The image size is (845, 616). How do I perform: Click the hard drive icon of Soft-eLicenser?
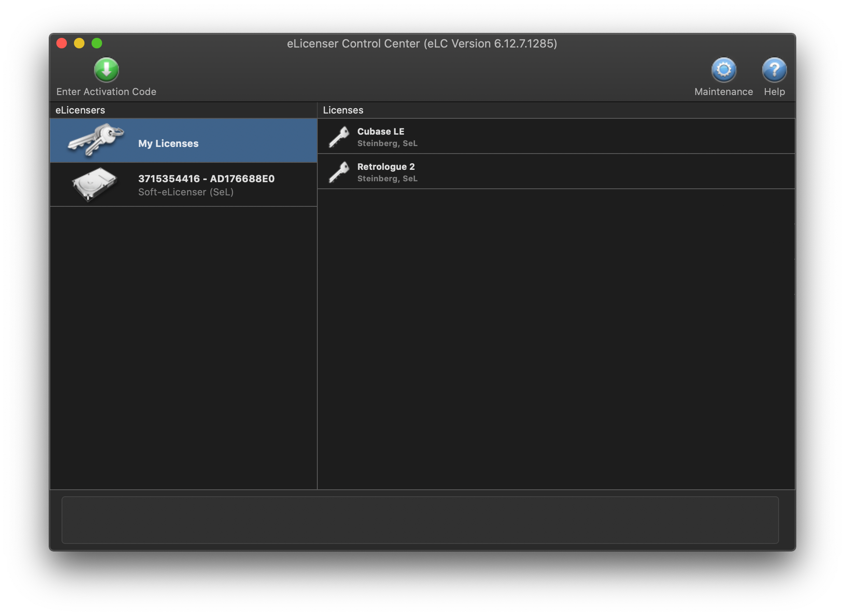click(94, 184)
